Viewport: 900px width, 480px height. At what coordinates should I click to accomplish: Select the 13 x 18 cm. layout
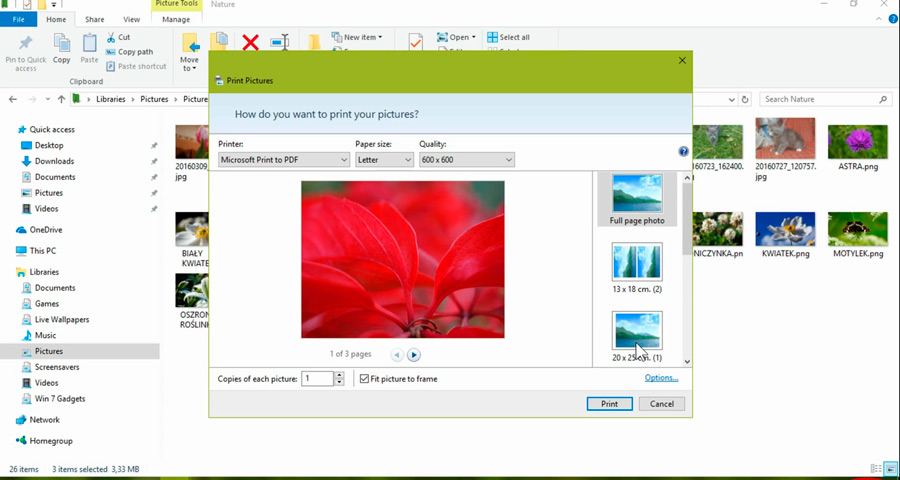pos(637,268)
